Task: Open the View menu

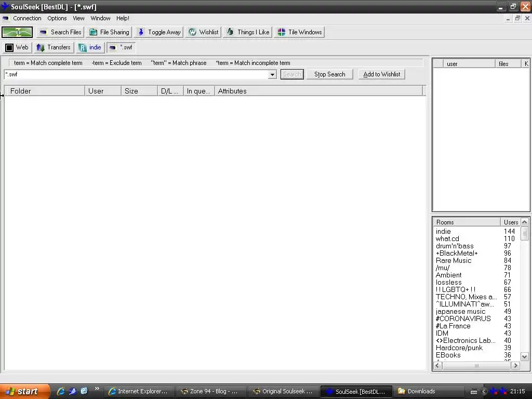Action: 78,18
